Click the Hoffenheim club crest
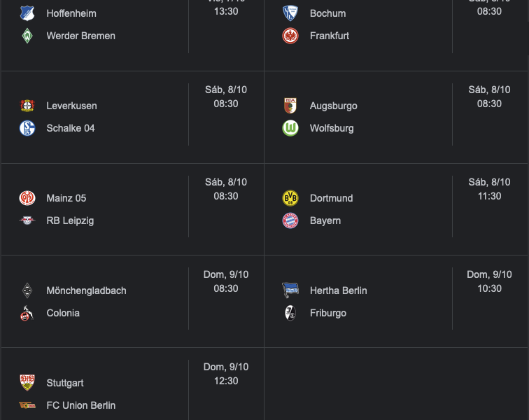 click(x=27, y=13)
